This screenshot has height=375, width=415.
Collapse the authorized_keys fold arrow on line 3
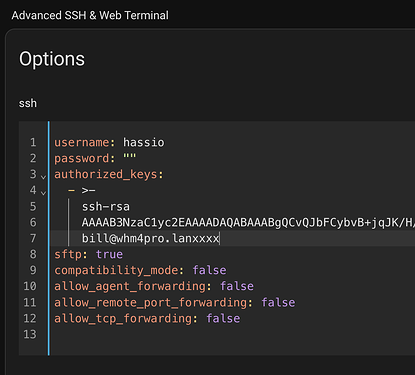(43, 177)
